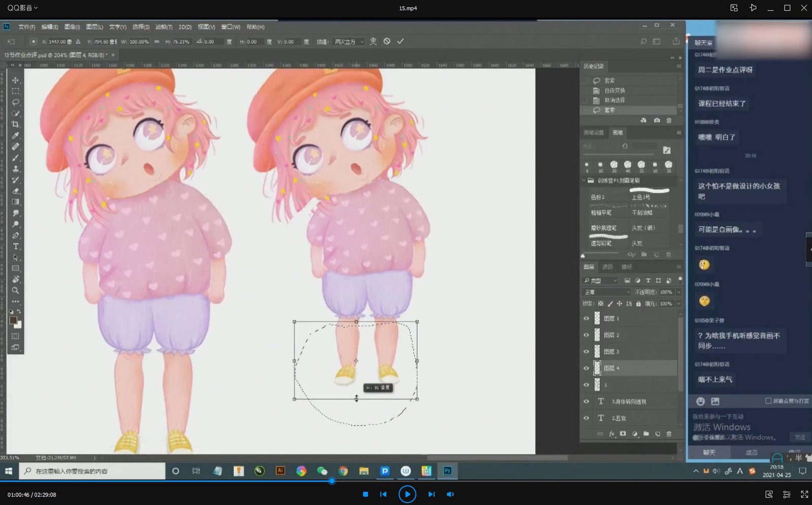Open the 两次立方 interpolation dropdown
Image resolution: width=812 pixels, height=505 pixels.
click(x=349, y=42)
